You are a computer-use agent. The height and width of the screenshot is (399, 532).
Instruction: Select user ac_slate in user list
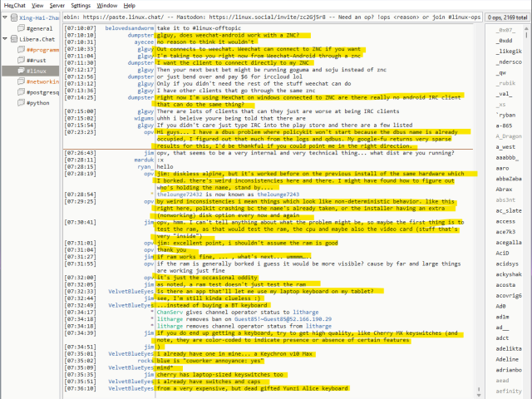pos(509,210)
